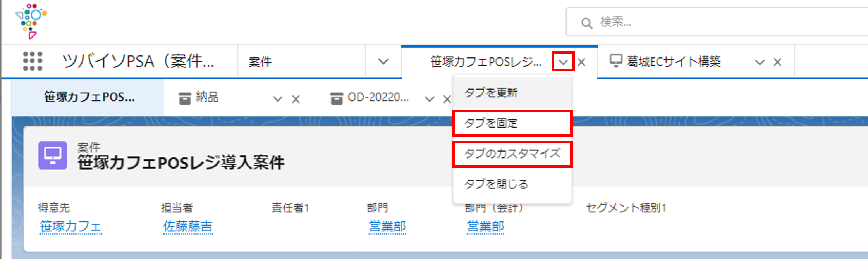Choose タブを更新 from the menu

coord(512,92)
